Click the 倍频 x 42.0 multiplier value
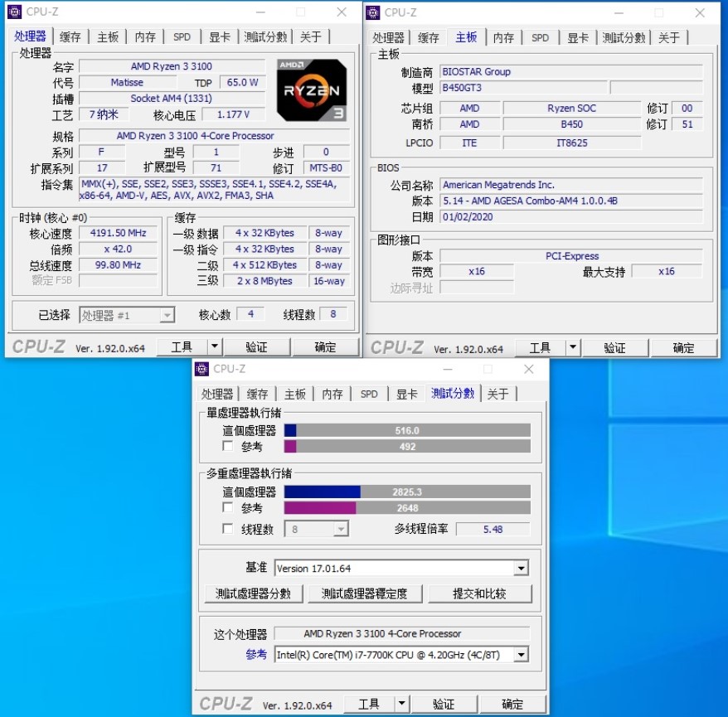Image resolution: width=728 pixels, height=717 pixels. (118, 249)
